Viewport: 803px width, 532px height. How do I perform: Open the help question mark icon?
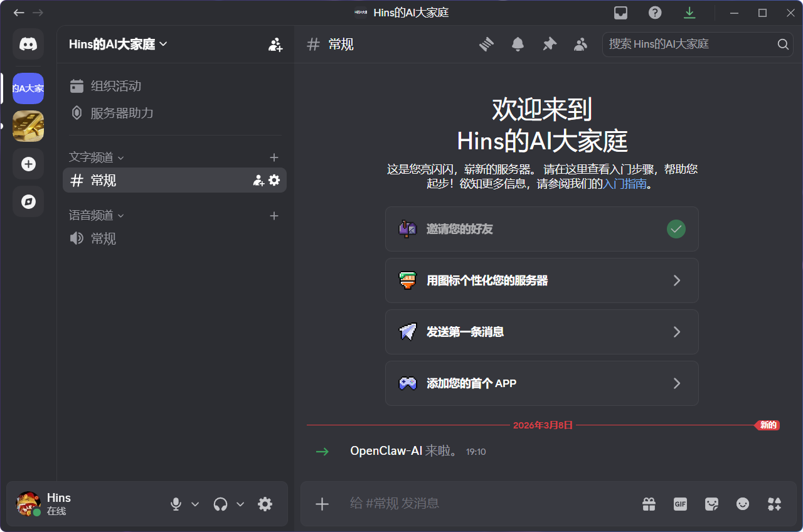(x=655, y=13)
